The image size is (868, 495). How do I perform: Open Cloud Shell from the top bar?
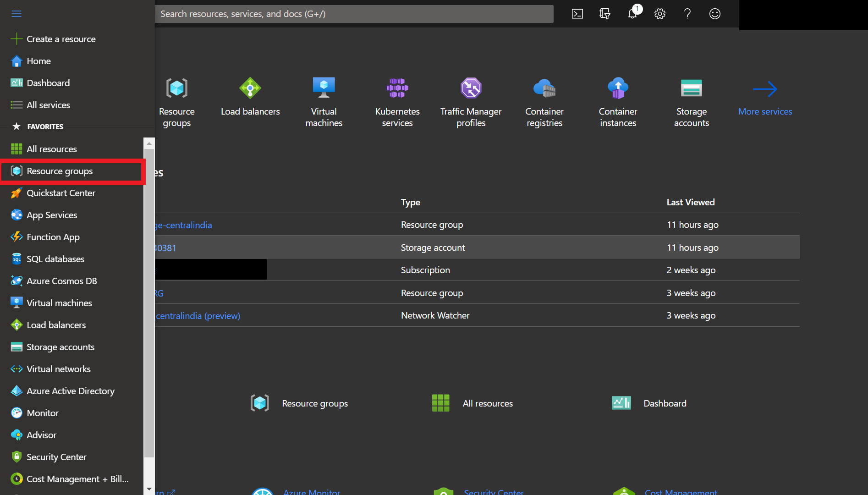(577, 14)
